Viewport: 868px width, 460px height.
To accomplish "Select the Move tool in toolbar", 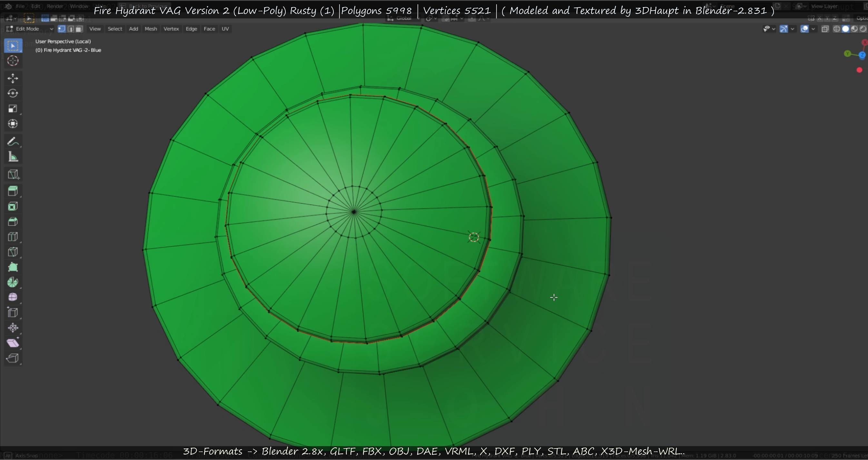I will click(13, 78).
